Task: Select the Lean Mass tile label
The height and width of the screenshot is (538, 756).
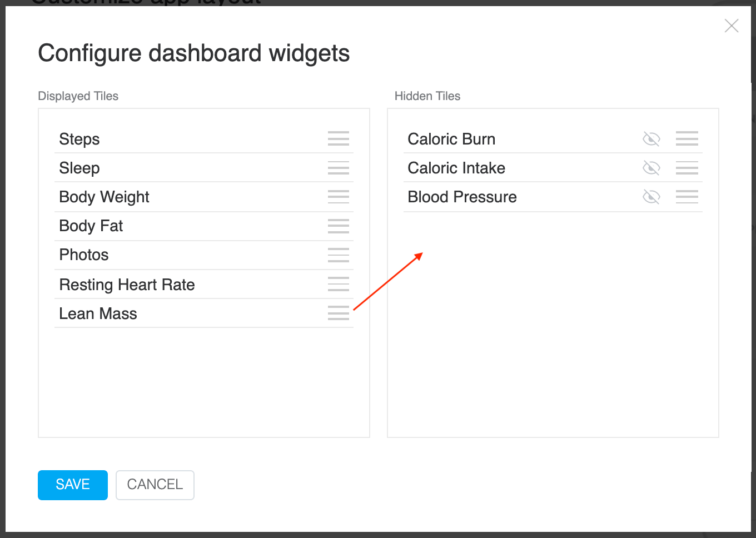Action: coord(98,313)
